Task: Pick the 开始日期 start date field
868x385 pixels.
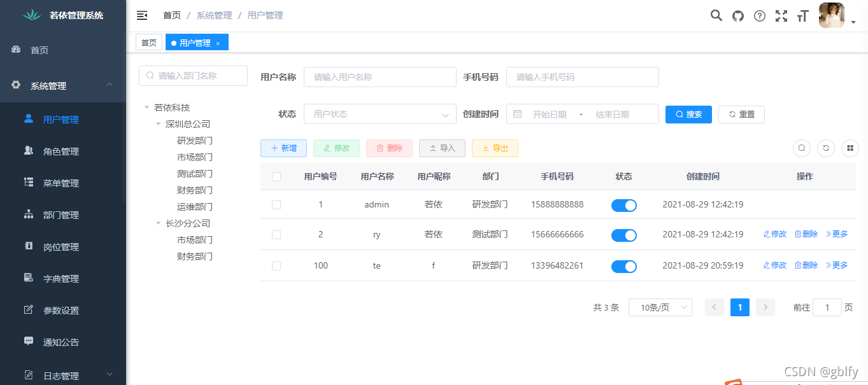Action: pyautogui.click(x=549, y=115)
